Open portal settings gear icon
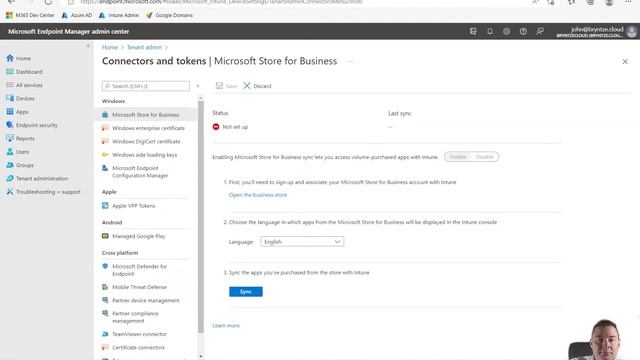The height and width of the screenshot is (360, 640). pos(507,31)
